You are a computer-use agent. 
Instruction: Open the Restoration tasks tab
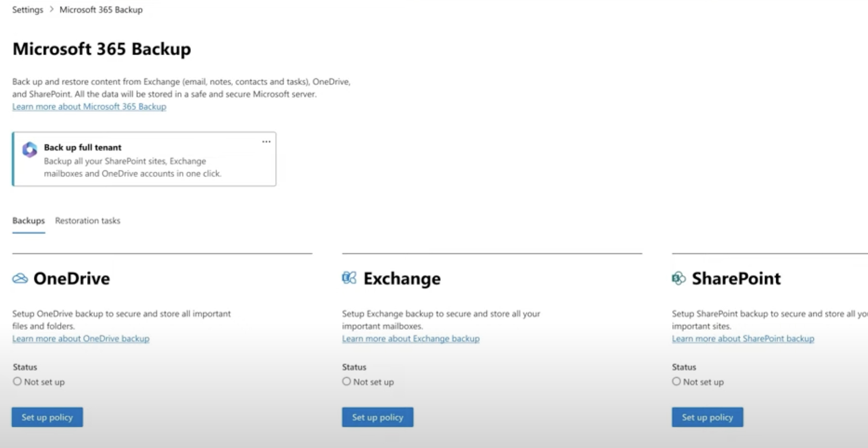(87, 221)
